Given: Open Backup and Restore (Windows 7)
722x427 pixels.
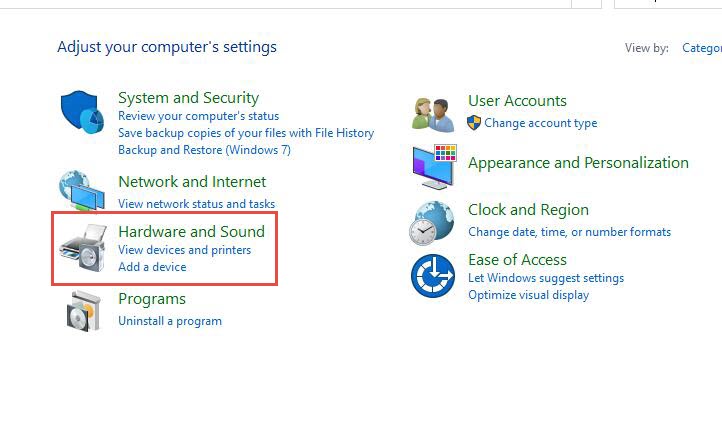Looking at the screenshot, I should pyautogui.click(x=204, y=150).
